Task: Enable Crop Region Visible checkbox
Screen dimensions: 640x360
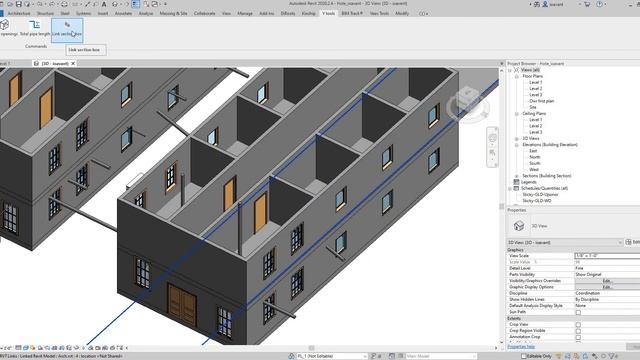Action: coord(578,331)
